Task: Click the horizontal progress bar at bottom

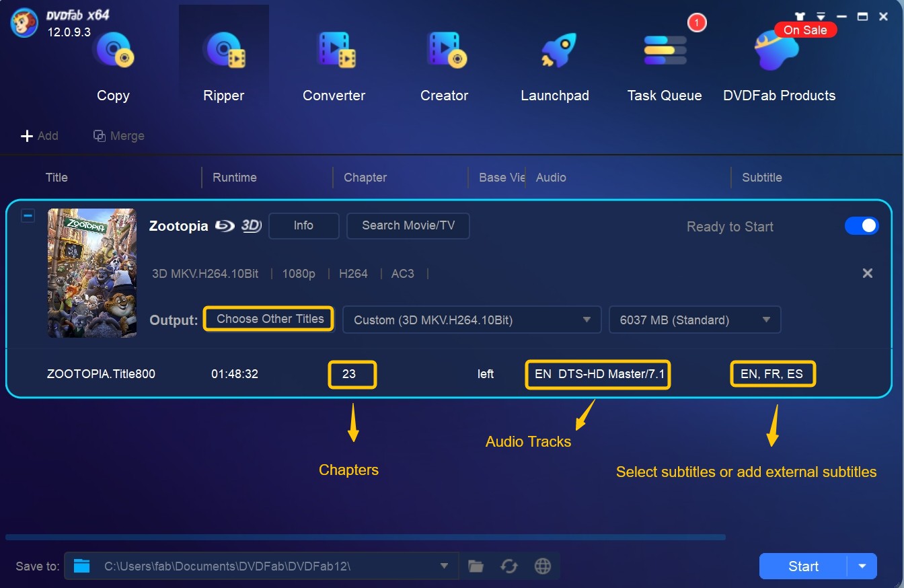Action: click(365, 538)
